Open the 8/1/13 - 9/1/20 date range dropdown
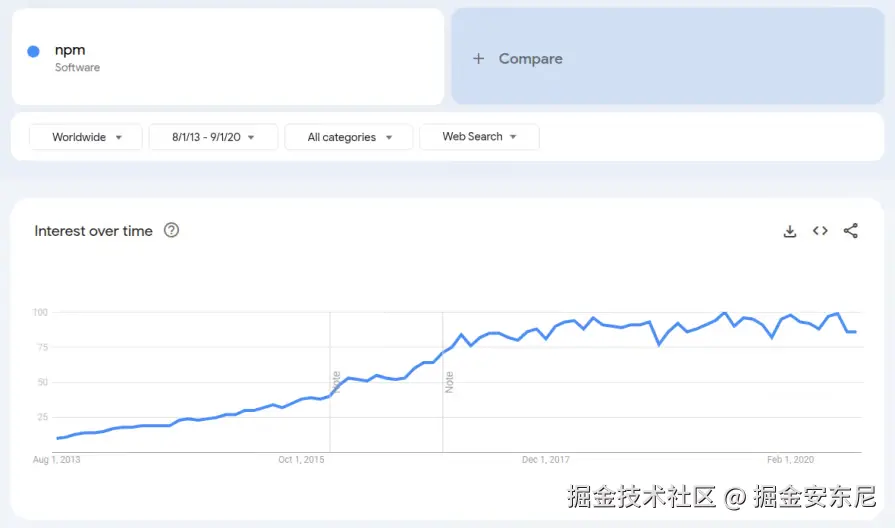895x528 pixels. point(213,137)
